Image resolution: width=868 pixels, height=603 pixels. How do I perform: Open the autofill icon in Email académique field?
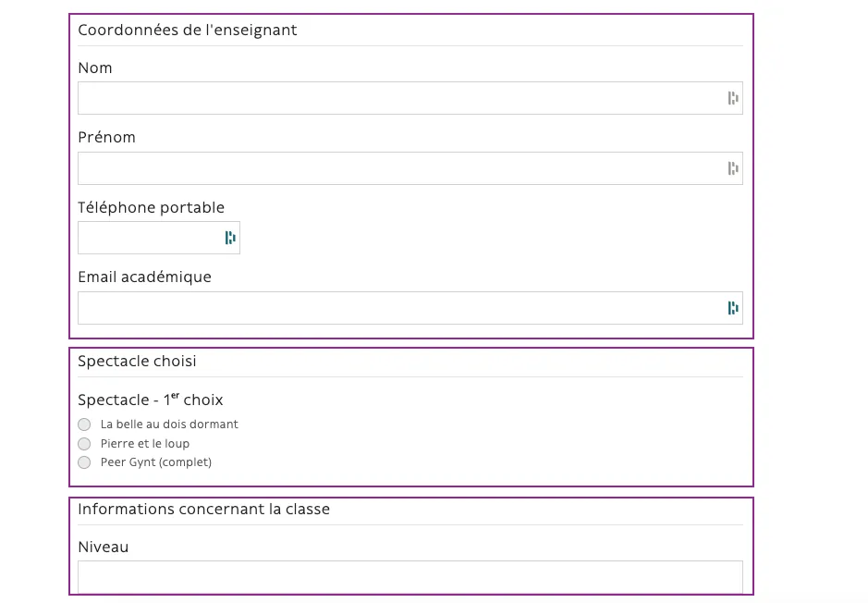click(733, 308)
